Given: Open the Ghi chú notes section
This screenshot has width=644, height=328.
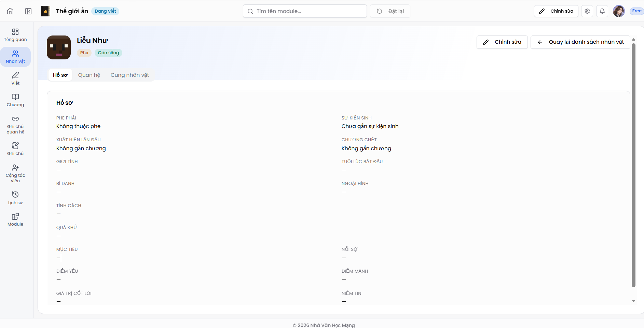Looking at the screenshot, I should [x=15, y=149].
